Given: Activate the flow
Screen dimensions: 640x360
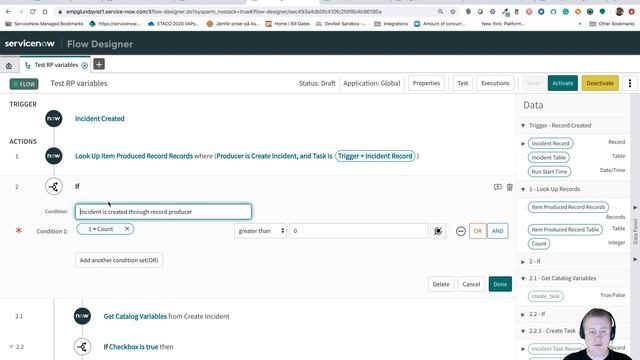Looking at the screenshot, I should [562, 83].
